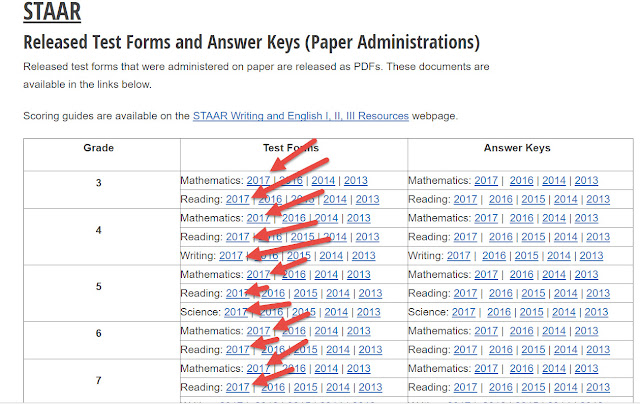The width and height of the screenshot is (640, 404).
Task: Open Grade 4 Mathematics 2016 test form
Action: pos(293,218)
